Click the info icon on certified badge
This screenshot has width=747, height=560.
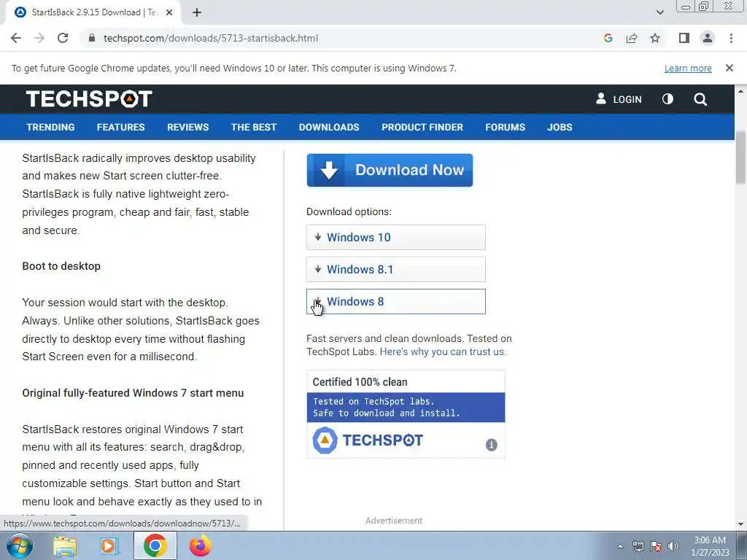click(x=491, y=445)
